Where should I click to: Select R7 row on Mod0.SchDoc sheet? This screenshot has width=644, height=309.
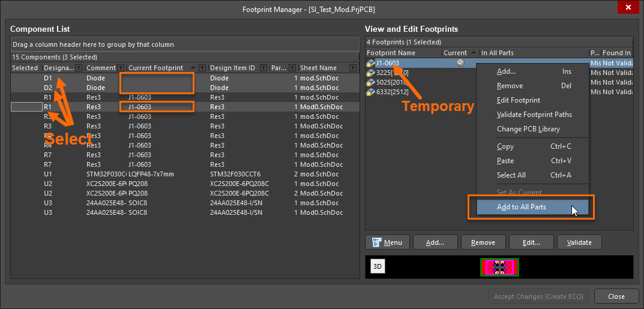click(x=185, y=164)
